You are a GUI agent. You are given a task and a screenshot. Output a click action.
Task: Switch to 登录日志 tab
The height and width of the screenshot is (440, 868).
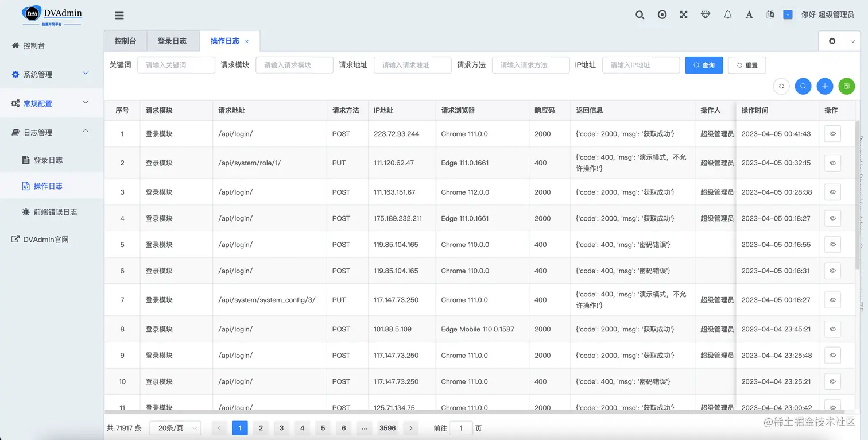pyautogui.click(x=172, y=41)
